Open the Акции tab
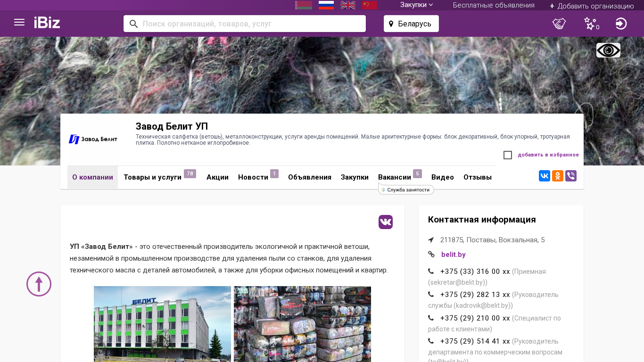Image resolution: width=644 pixels, height=362 pixels. point(217,177)
